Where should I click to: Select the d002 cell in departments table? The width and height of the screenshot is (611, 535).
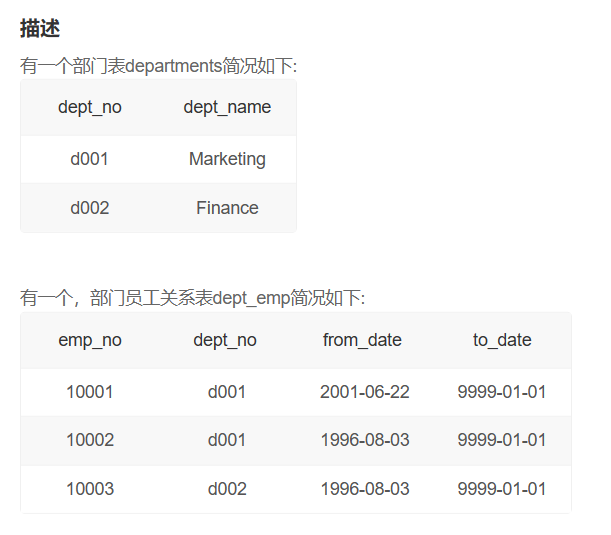90,208
